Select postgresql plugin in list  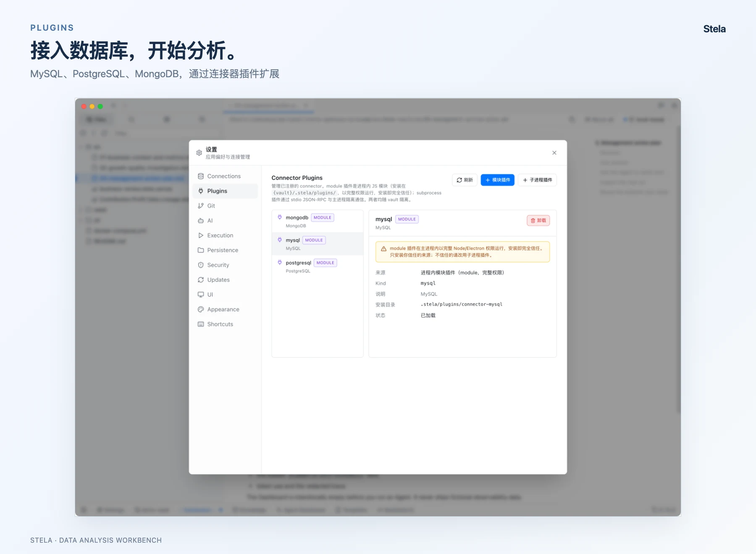(x=318, y=267)
